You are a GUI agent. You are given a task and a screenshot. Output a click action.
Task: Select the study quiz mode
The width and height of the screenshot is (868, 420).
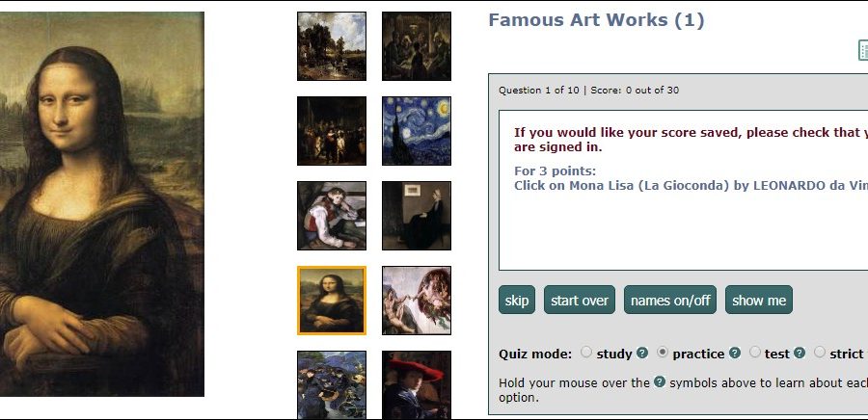587,353
